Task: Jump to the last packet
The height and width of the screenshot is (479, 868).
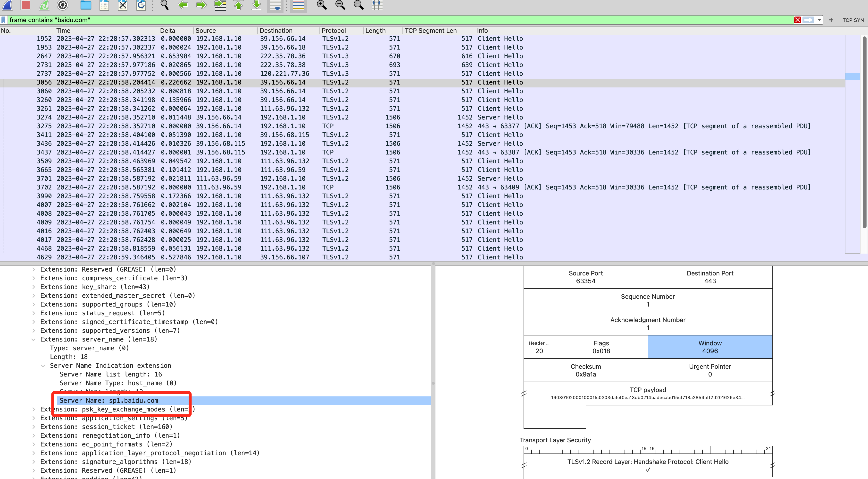Action: [256, 6]
